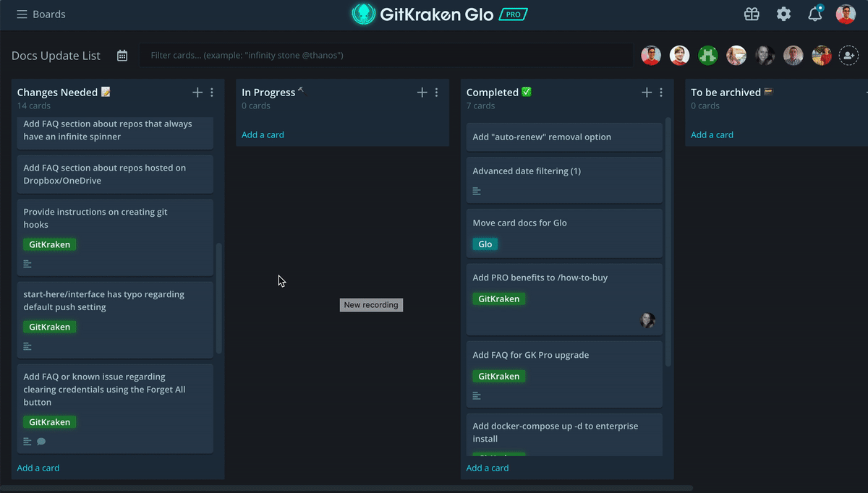
Task: Click Add a card under Changes Needed
Action: [38, 468]
